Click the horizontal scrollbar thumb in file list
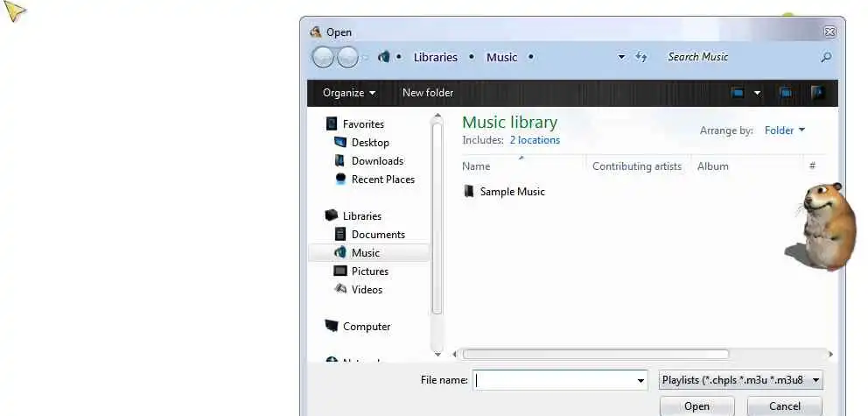868x416 pixels. pyautogui.click(x=596, y=354)
